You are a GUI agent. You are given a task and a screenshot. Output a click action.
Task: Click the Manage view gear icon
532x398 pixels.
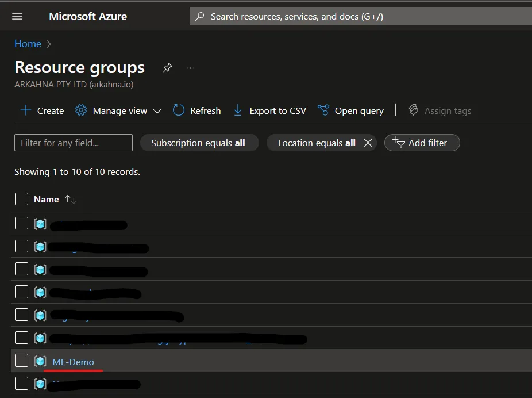81,110
